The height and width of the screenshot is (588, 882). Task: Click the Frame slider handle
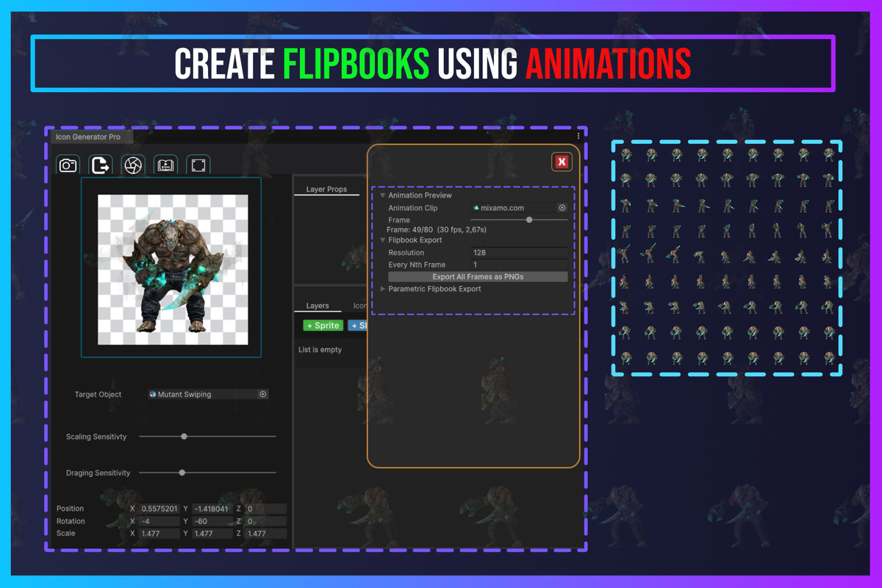click(529, 220)
